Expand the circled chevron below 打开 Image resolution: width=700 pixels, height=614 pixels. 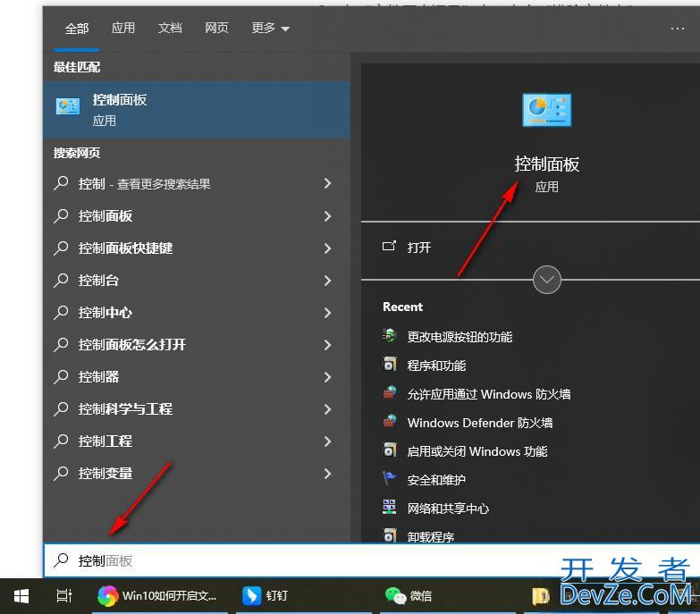click(x=546, y=280)
